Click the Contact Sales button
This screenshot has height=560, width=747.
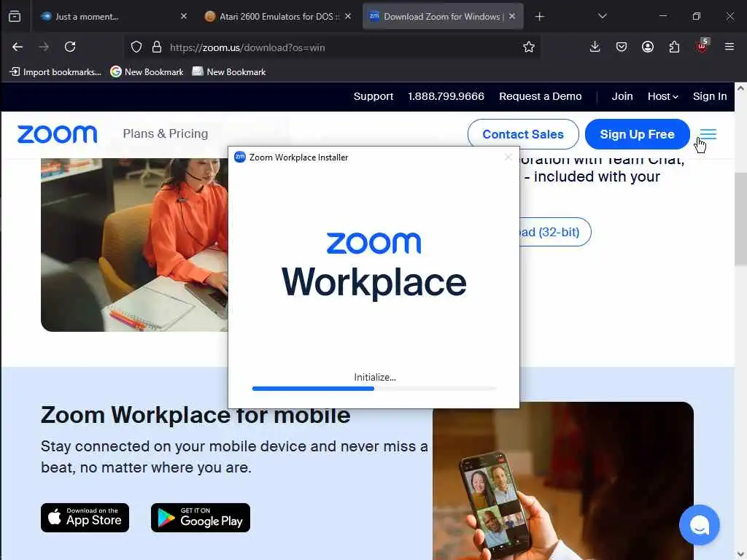pos(522,134)
